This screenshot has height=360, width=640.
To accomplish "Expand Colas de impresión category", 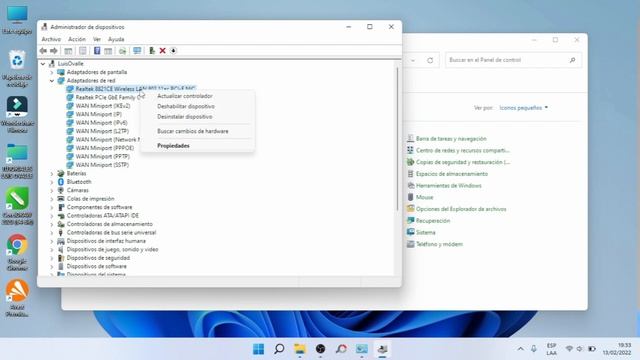I will 52,199.
